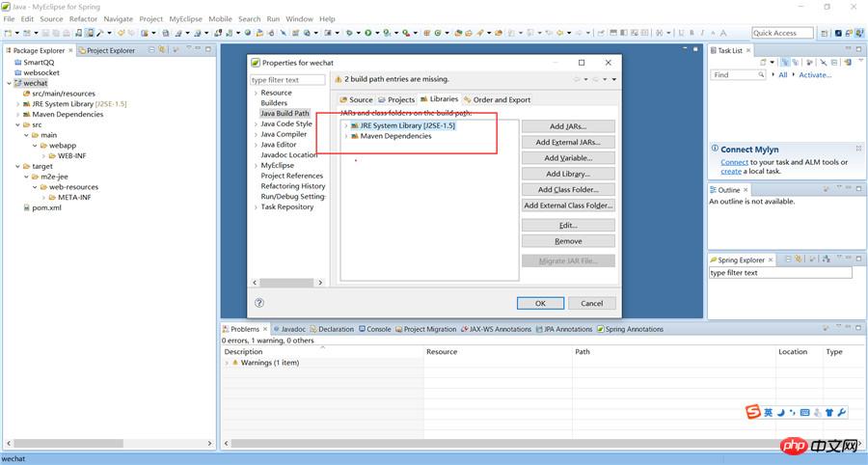Viewport: 868px width, 465px height.
Task: Switch to the Order and Export tab
Action: (x=497, y=99)
